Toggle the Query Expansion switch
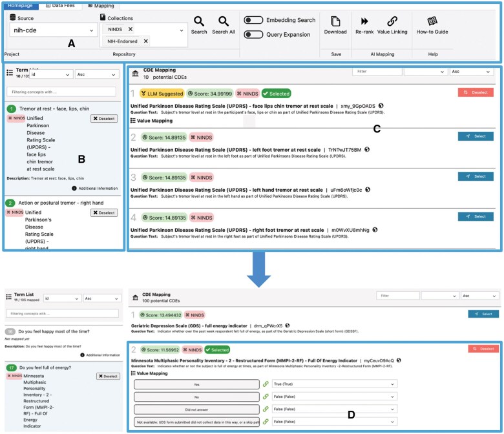The image size is (504, 434). pyautogui.click(x=253, y=34)
